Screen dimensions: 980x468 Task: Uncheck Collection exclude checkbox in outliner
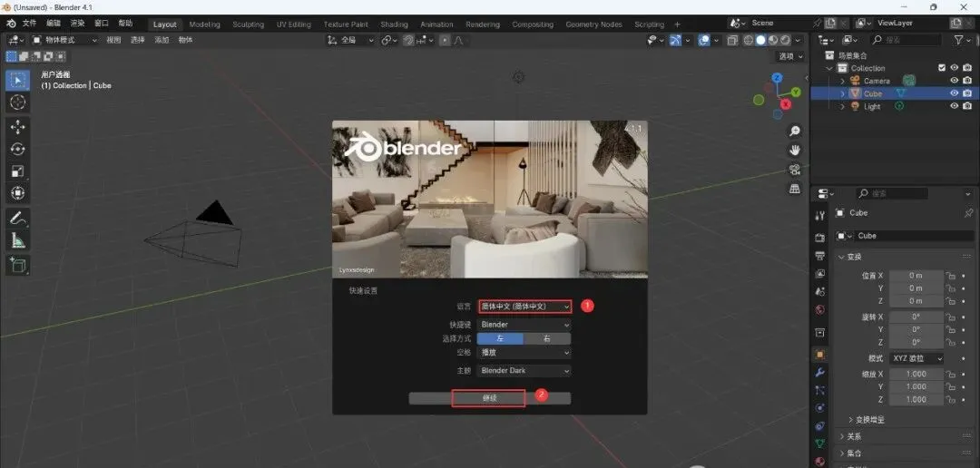click(x=942, y=67)
